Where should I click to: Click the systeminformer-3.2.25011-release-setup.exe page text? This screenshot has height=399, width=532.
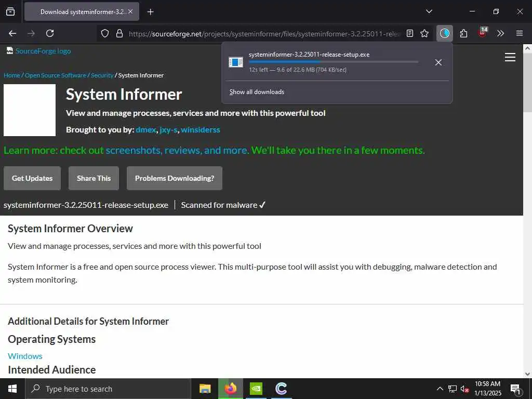pos(86,205)
